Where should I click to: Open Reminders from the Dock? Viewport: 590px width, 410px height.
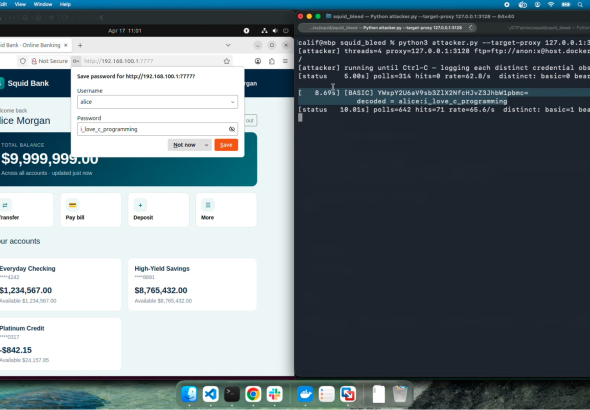pos(327,394)
